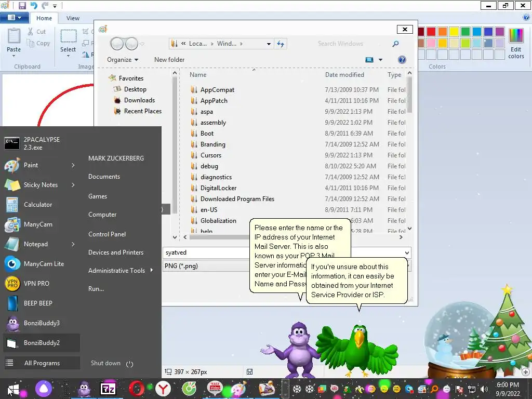532x399 pixels.
Task: Click the refresh icon beside address bar
Action: [281, 44]
